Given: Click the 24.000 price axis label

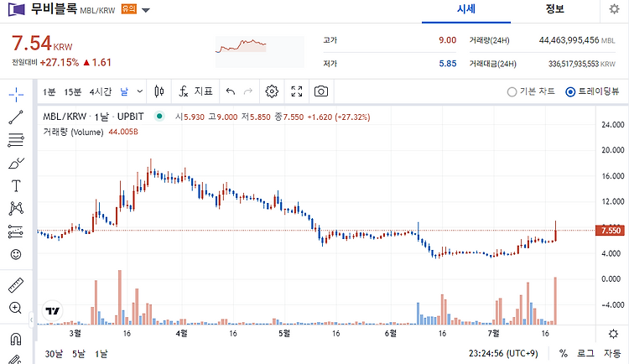Looking at the screenshot, I should tap(612, 124).
